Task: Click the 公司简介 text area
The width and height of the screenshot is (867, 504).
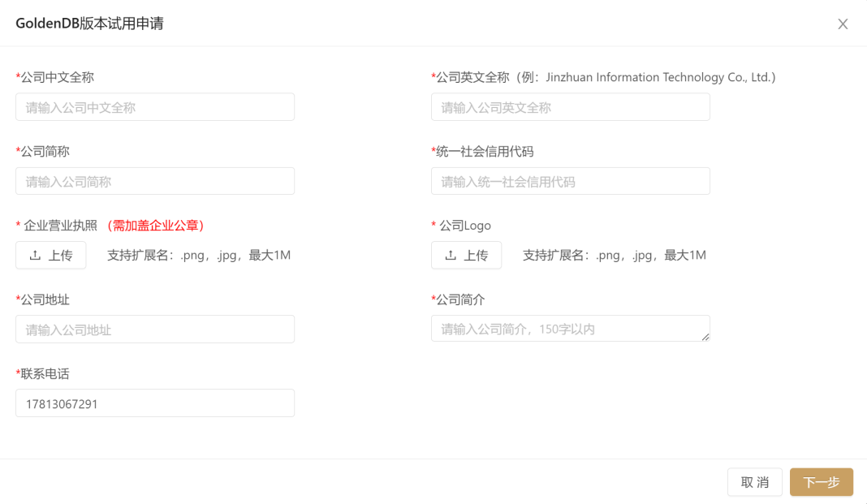Action: (x=570, y=328)
